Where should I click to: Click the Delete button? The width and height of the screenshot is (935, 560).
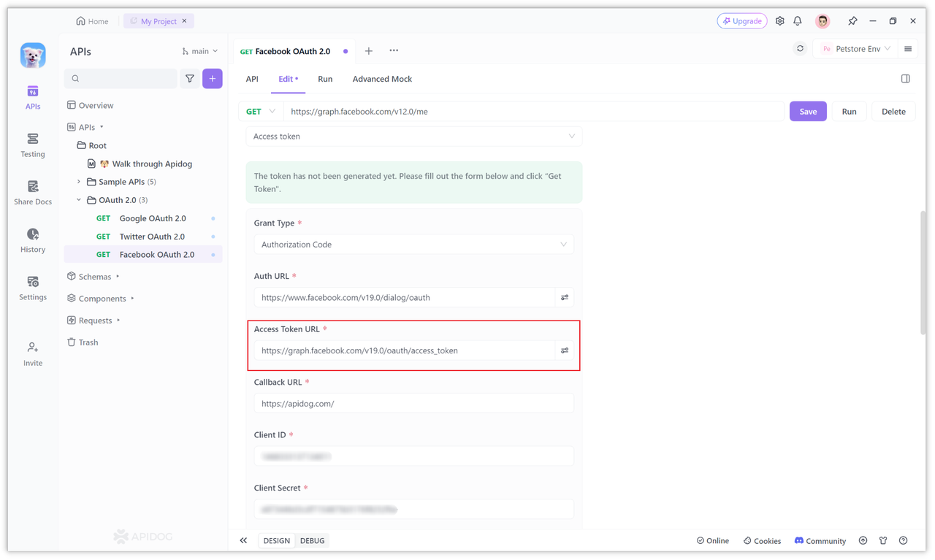[893, 112]
